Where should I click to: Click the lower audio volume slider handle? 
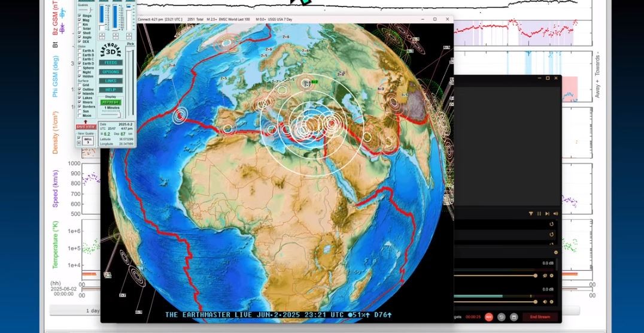point(534,302)
